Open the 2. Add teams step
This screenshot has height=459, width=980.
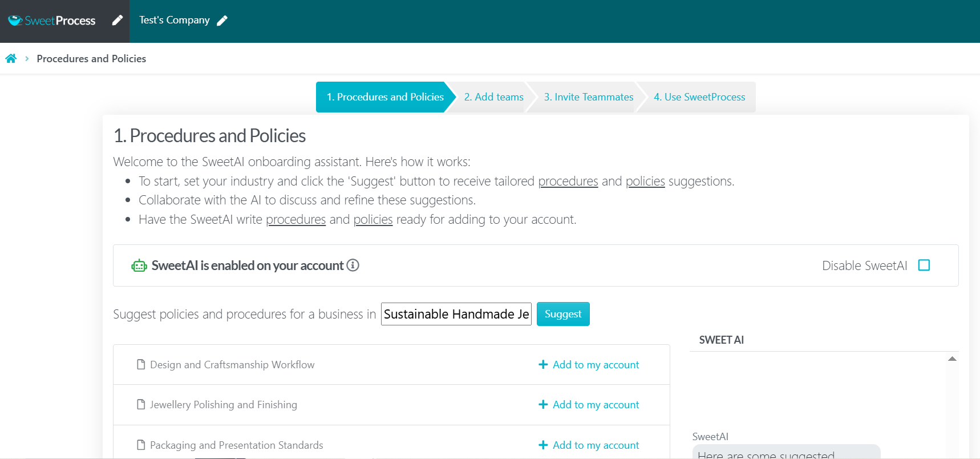click(x=493, y=97)
